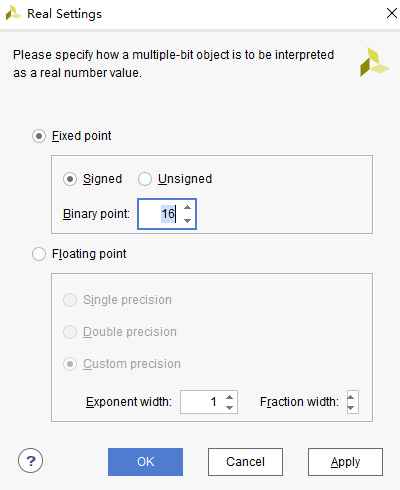Select Single precision option
Screen dimensions: 400x490
point(70,300)
